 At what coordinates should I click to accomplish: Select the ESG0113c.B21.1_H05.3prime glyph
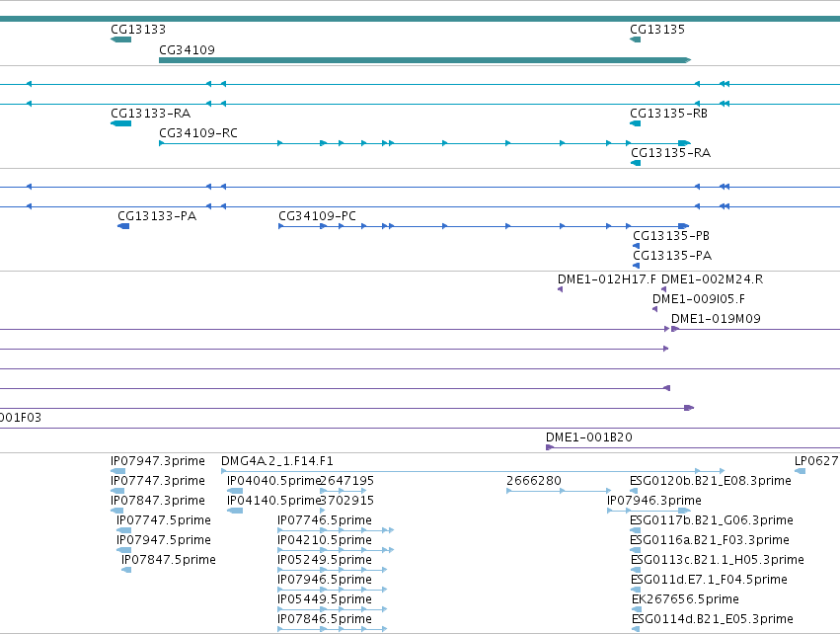click(x=636, y=570)
